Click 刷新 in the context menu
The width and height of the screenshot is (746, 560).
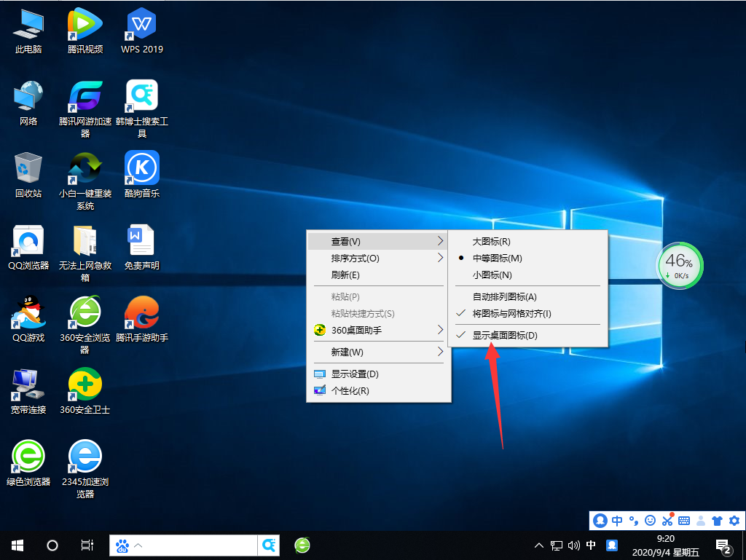tap(345, 275)
